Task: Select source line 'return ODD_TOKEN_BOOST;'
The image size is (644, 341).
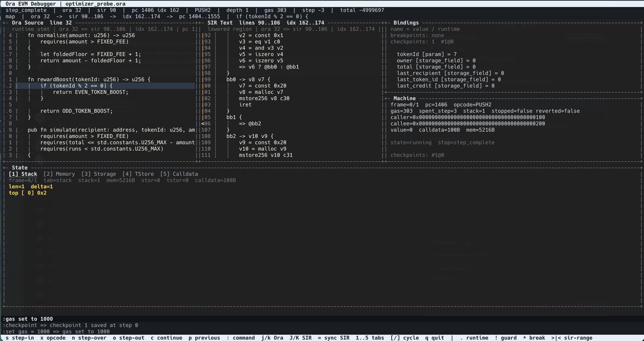Action: 76,111
